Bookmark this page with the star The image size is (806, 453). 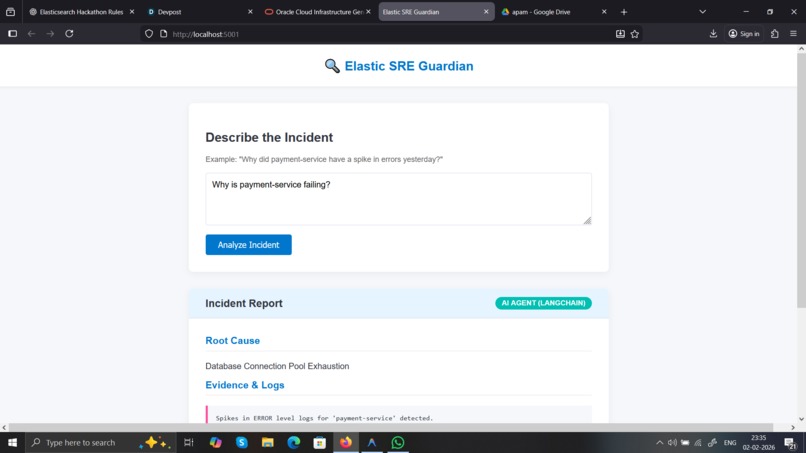click(x=635, y=34)
